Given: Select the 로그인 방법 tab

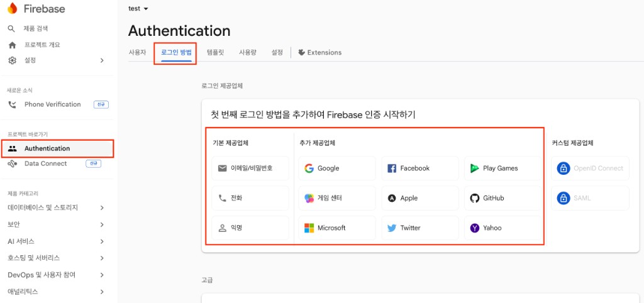Looking at the screenshot, I should click(176, 53).
